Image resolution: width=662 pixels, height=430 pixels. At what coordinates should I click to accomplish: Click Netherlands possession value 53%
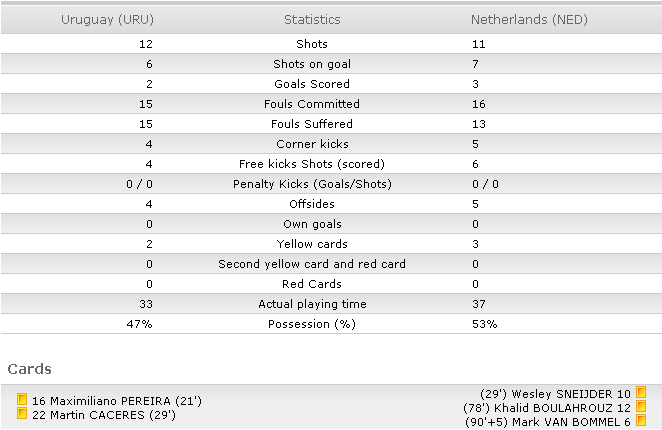485,324
